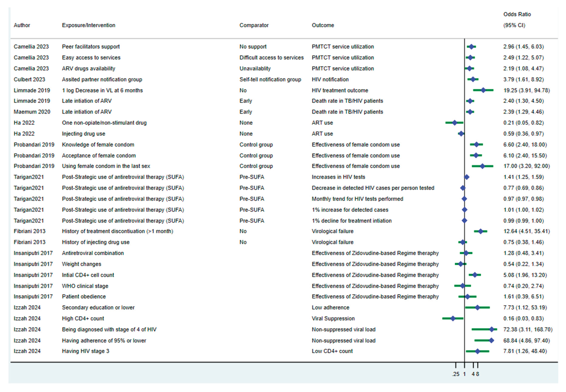
Task: Select the Ha 2022 injecting drug use diamond
Action: (x=461, y=134)
